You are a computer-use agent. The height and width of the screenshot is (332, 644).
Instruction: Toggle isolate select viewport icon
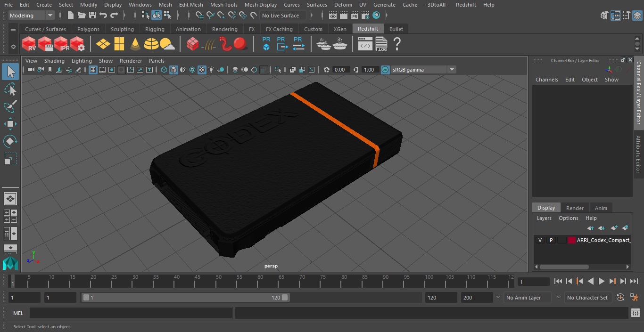[x=278, y=70]
